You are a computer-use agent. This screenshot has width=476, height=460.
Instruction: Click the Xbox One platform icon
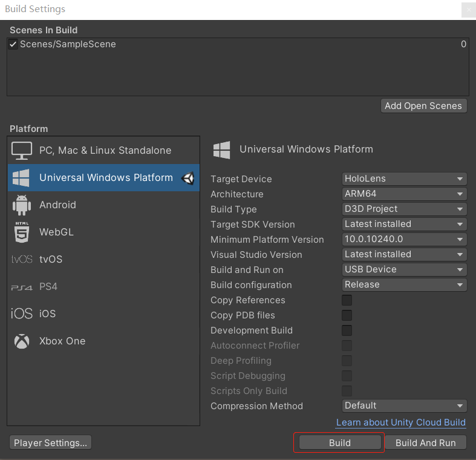tap(22, 341)
